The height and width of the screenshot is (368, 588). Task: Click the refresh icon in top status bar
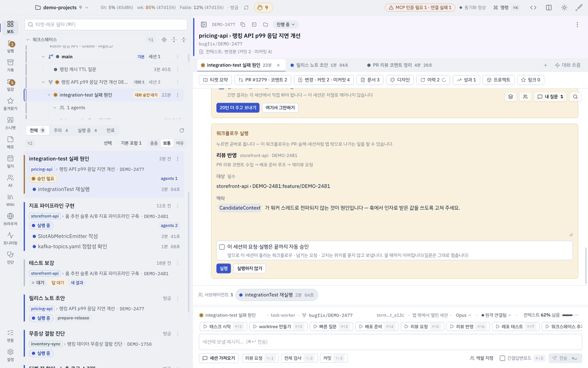click(x=246, y=7)
